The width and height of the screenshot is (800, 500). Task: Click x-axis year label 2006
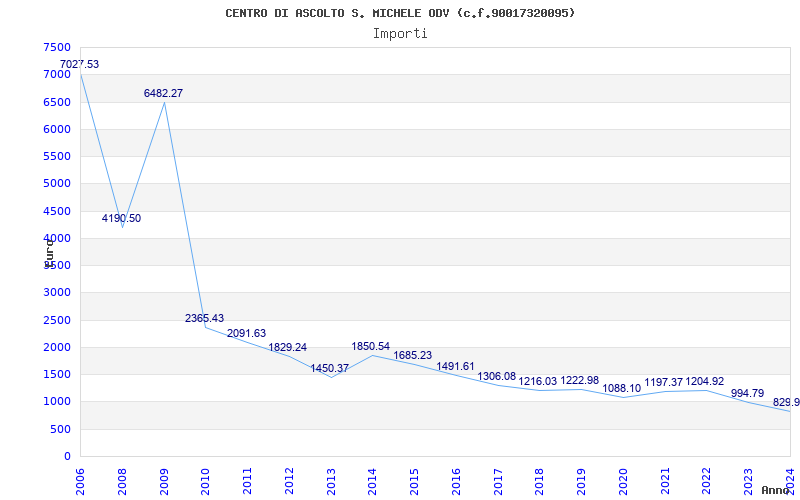81,481
